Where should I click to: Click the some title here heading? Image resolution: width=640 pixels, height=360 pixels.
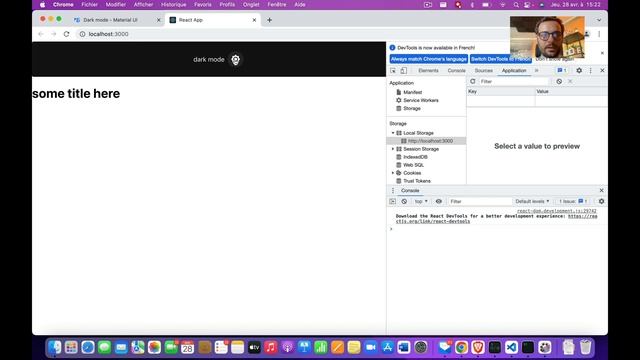pos(76,93)
